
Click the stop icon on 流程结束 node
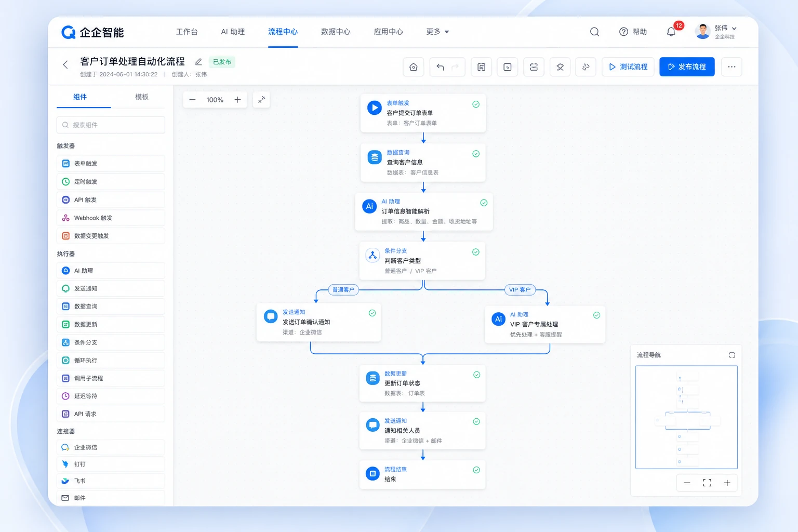373,474
